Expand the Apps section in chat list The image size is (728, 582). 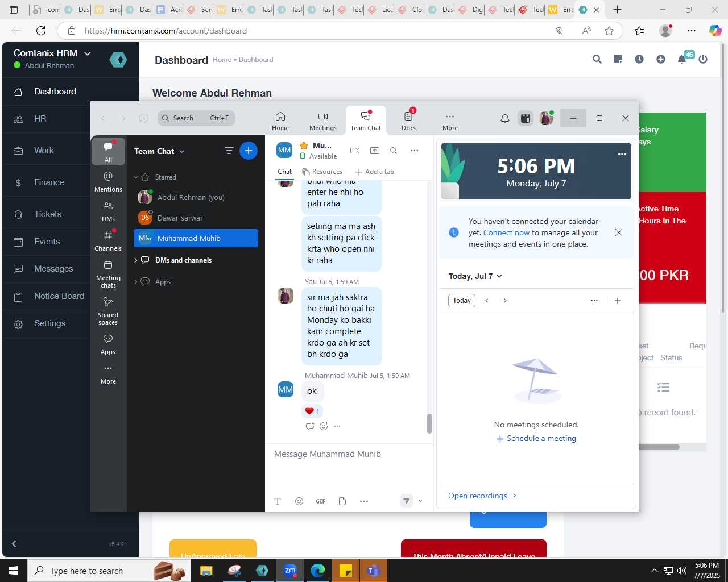tap(136, 282)
